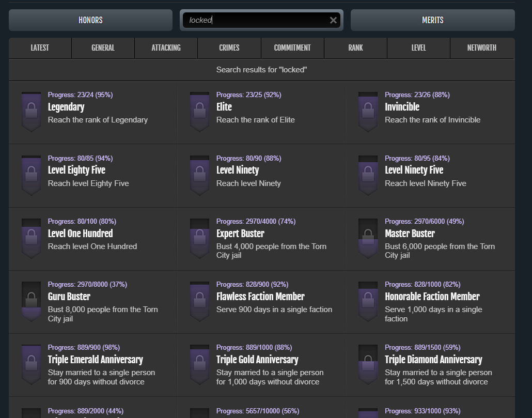The height and width of the screenshot is (418, 532).
Task: Click the Guru Buster lock badge
Action: [31, 302]
